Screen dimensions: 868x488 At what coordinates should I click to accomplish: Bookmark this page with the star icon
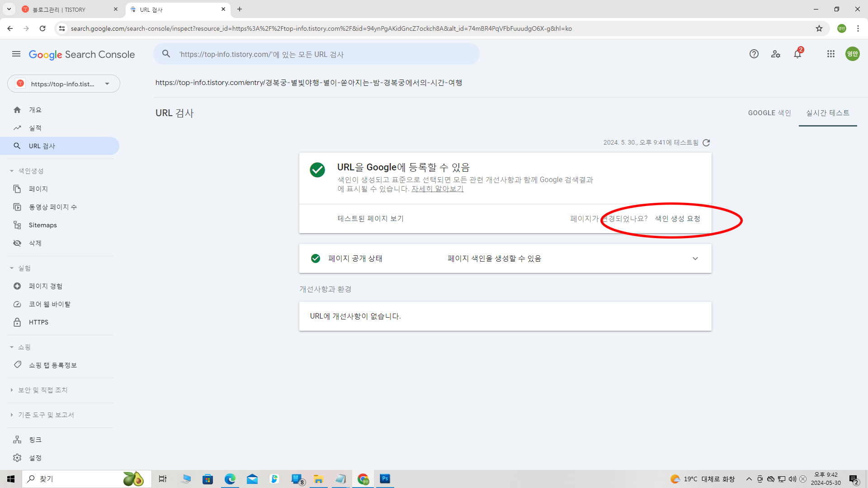[819, 28]
